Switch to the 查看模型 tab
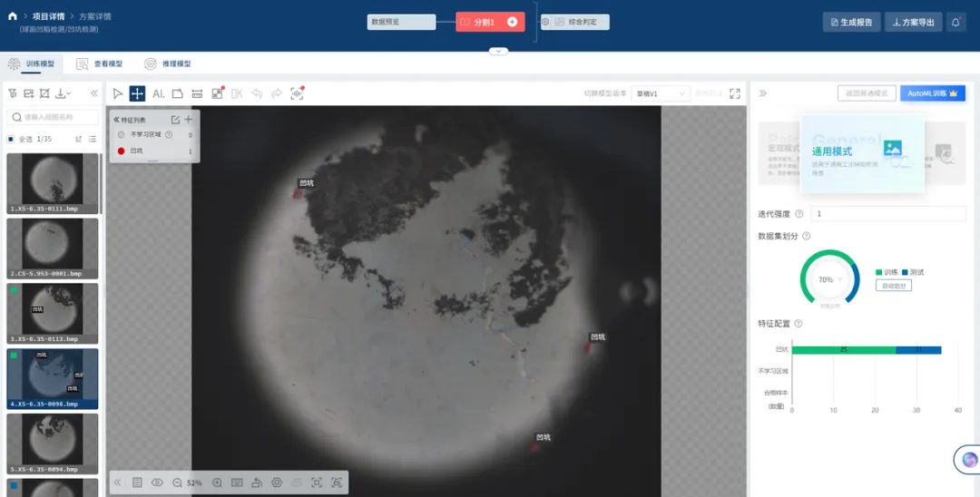Viewport: 980px width, 497px height. pos(100,63)
